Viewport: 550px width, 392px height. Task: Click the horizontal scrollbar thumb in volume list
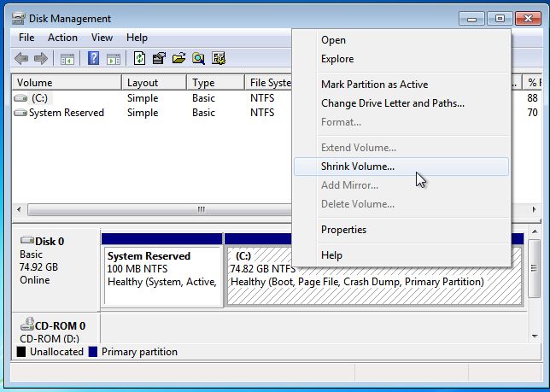click(x=160, y=210)
